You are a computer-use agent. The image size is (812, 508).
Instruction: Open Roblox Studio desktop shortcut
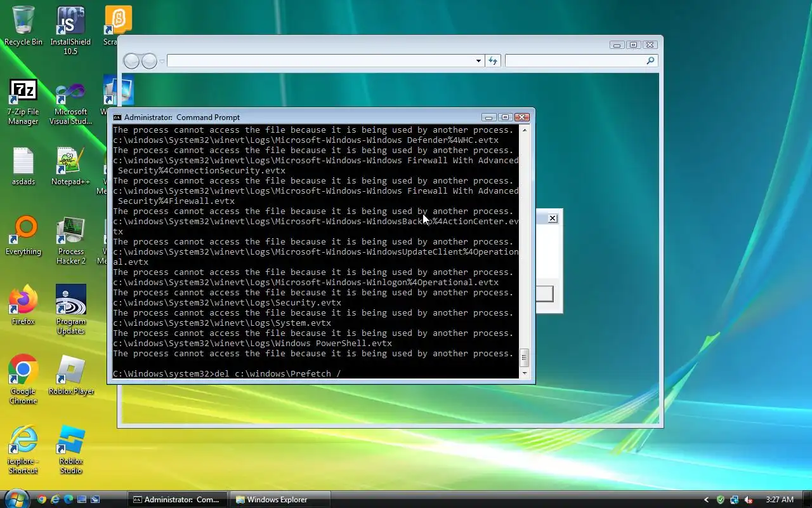(x=70, y=450)
